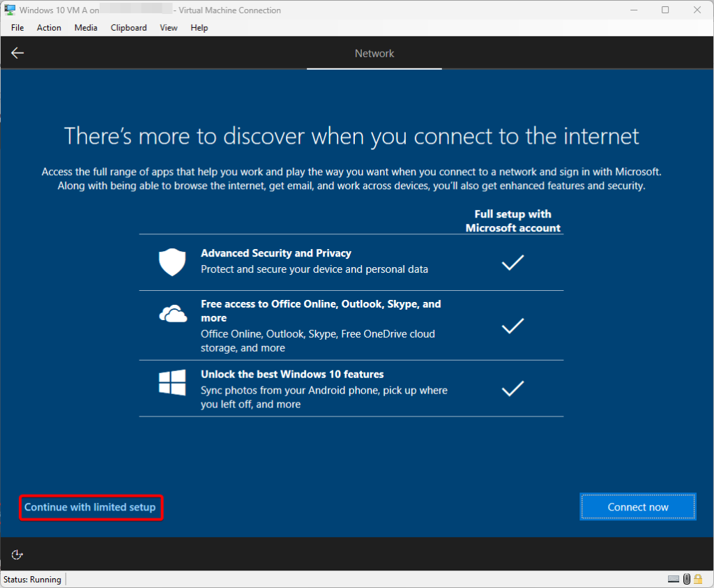The image size is (714, 588).
Task: Open the Action menu
Action: pos(49,28)
